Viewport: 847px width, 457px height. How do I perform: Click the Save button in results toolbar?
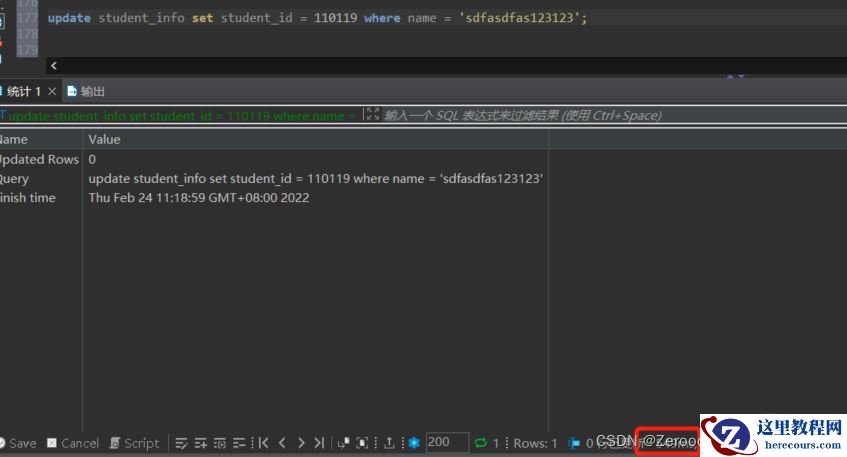[x=18, y=443]
